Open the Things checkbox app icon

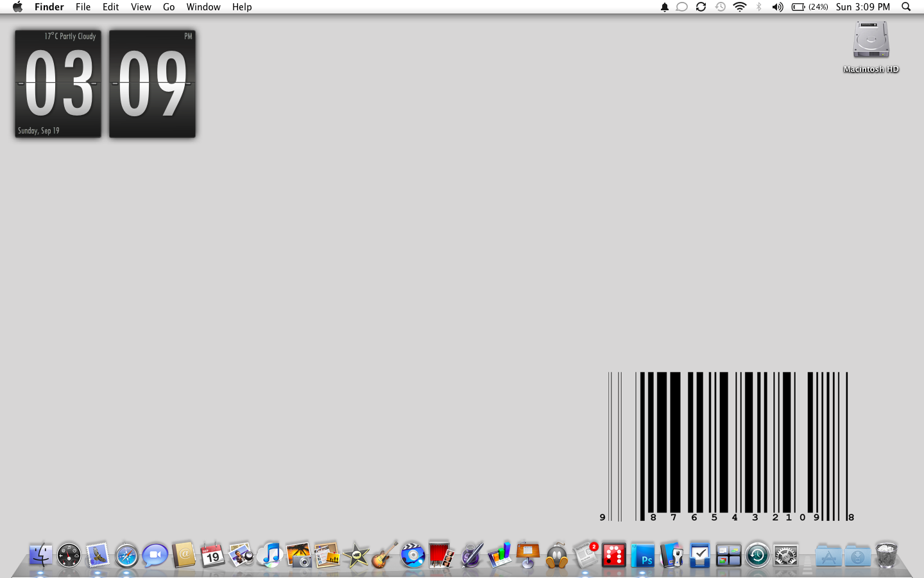[x=700, y=555]
